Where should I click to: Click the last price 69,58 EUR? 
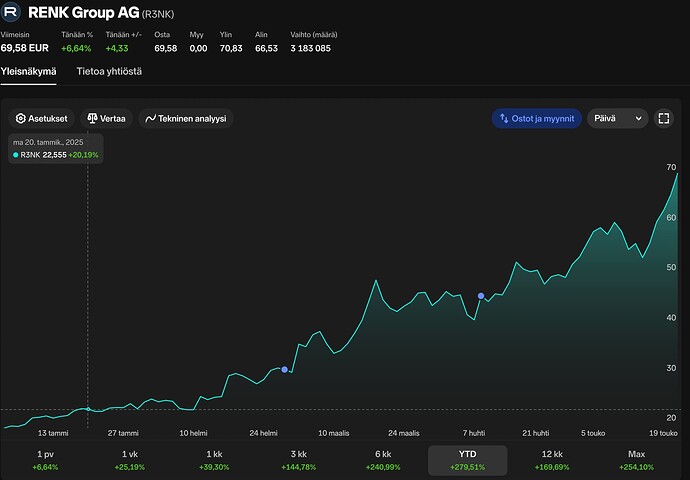[25, 48]
